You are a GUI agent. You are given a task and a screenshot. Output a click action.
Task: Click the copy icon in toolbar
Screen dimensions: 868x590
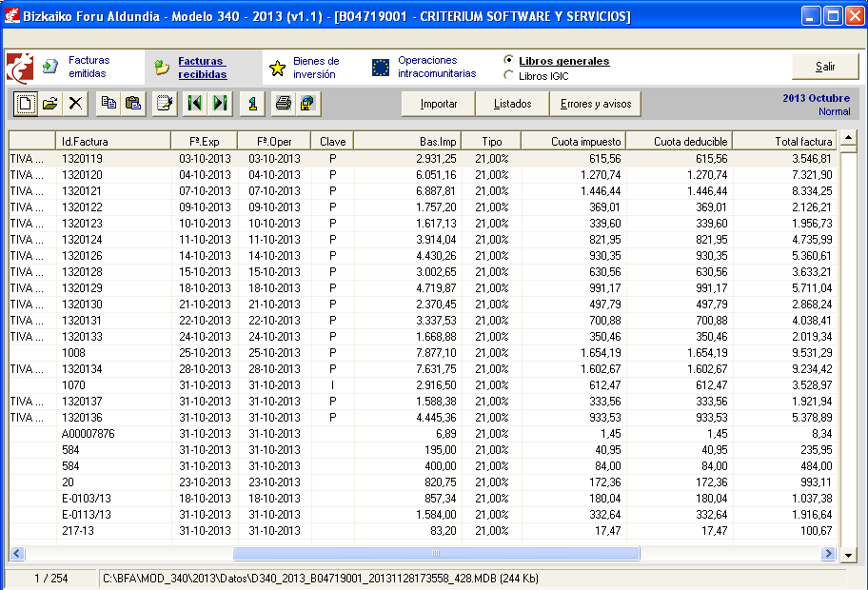(108, 104)
